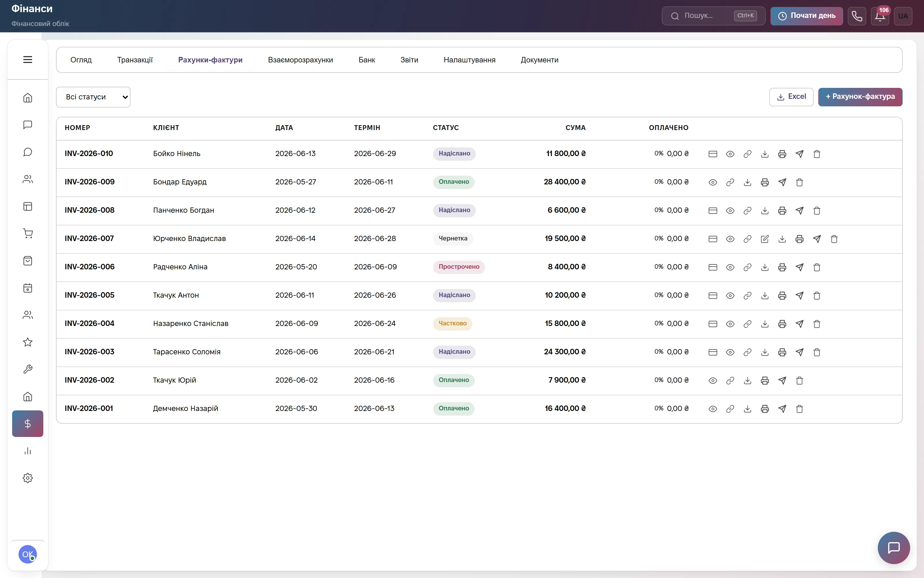Delete invoice INV-2026-004

click(x=817, y=324)
